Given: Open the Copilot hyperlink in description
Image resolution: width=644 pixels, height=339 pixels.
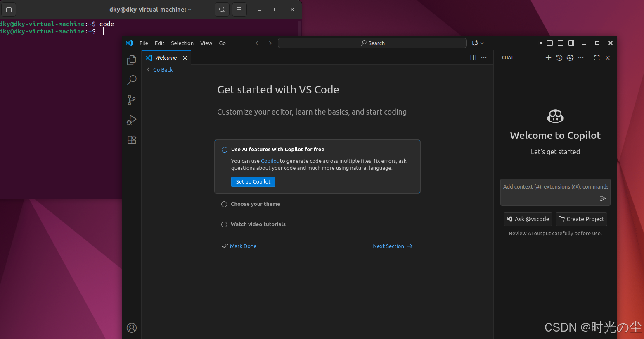Looking at the screenshot, I should pyautogui.click(x=270, y=161).
